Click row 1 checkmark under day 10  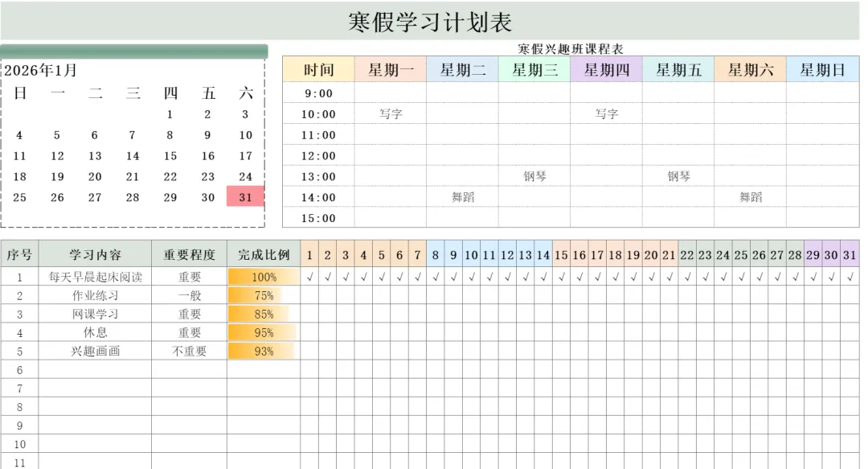click(471, 277)
